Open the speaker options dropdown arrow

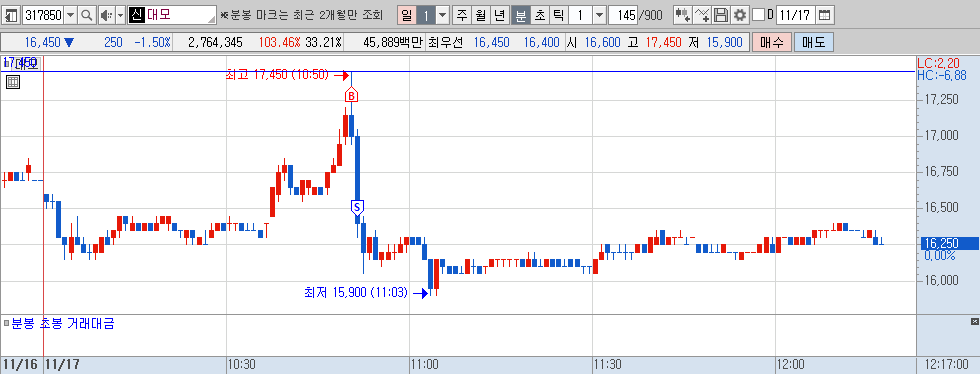121,15
